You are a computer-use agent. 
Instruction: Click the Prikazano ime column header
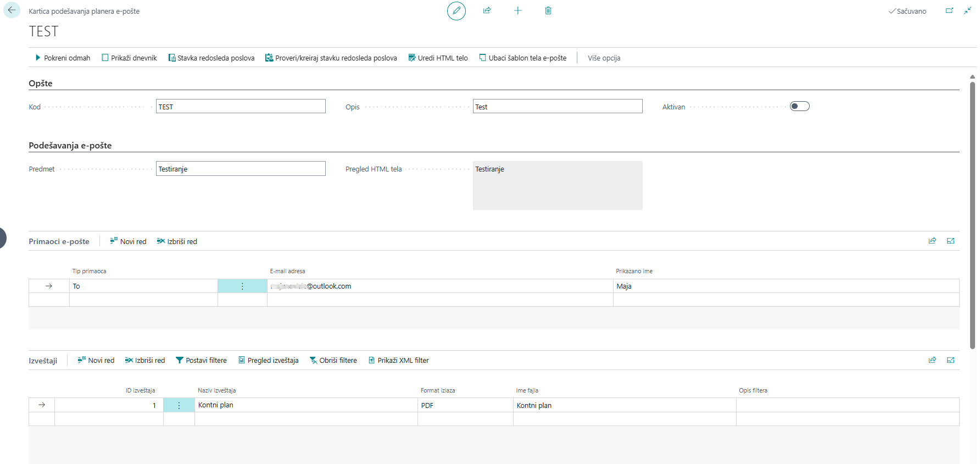634,271
